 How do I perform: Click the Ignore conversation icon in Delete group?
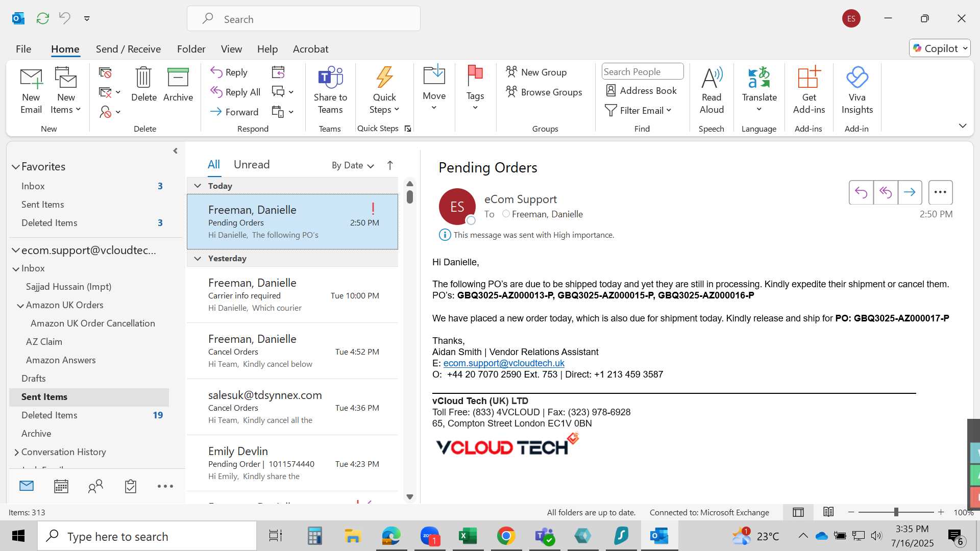point(105,73)
